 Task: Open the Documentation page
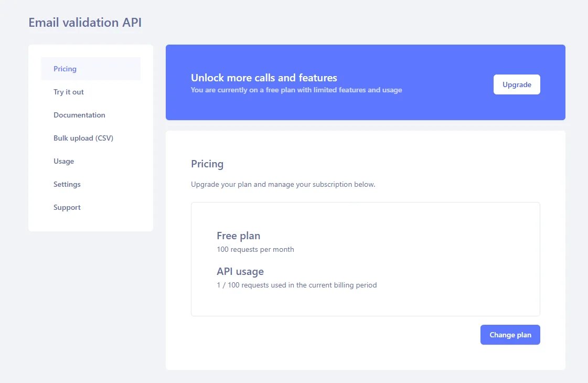(79, 115)
